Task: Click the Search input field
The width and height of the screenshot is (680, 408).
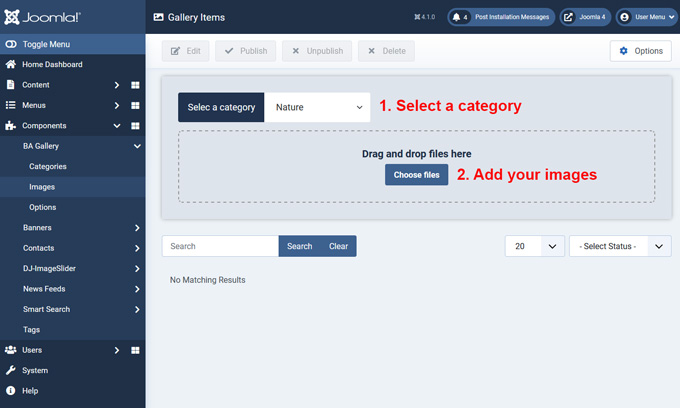Action: [x=220, y=246]
